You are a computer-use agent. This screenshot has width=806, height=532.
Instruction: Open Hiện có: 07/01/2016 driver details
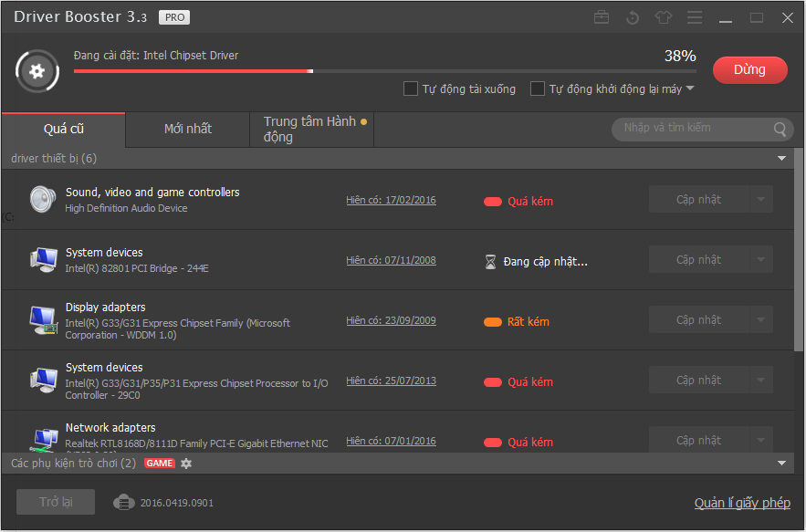[x=391, y=441]
